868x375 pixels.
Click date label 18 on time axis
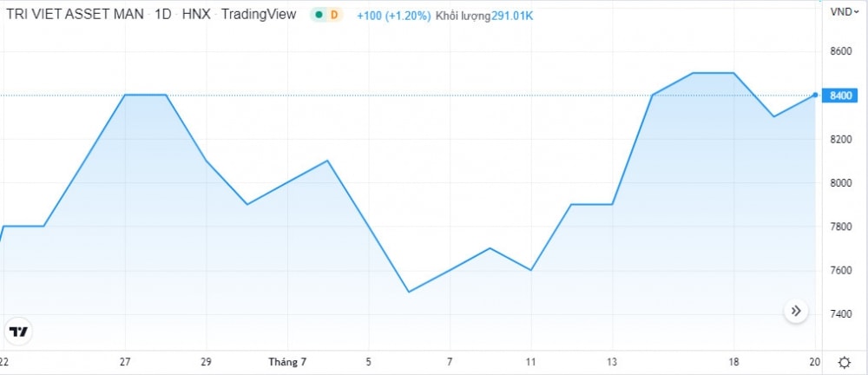tap(733, 362)
